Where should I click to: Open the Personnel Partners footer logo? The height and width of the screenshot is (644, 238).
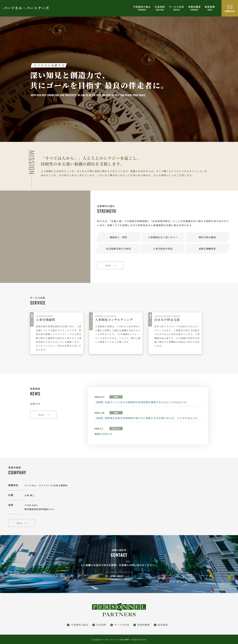(119, 610)
